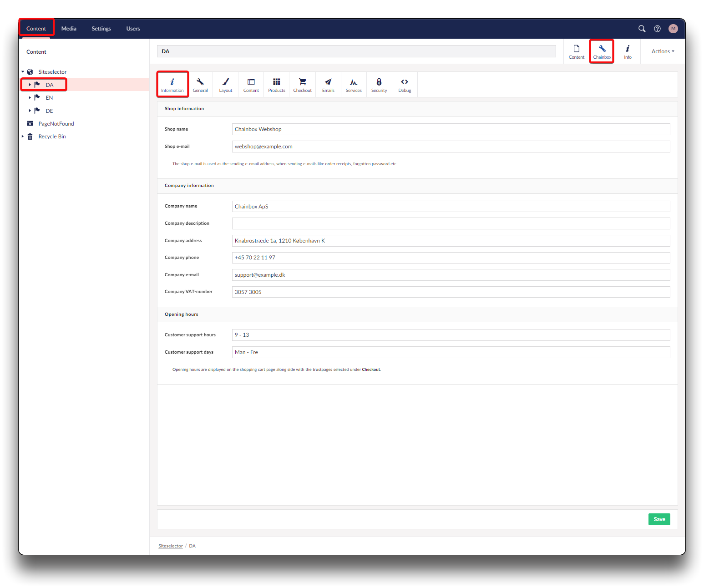The image size is (704, 588).
Task: Expand the EN tree node arrow
Action: click(30, 98)
